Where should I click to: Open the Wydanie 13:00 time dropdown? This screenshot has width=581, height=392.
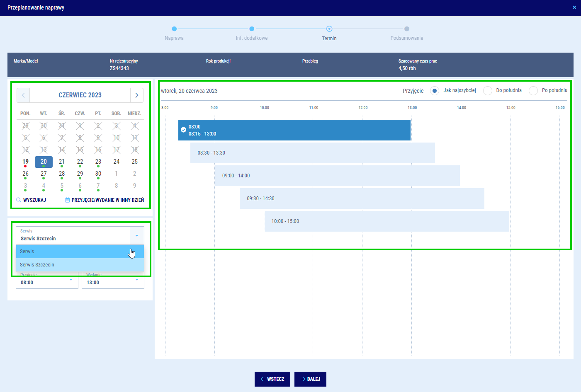pyautogui.click(x=137, y=281)
